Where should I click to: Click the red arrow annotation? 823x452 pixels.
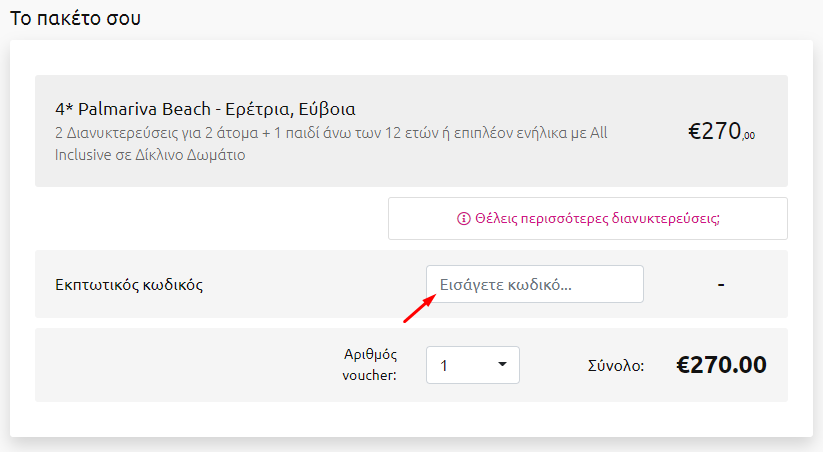click(419, 309)
